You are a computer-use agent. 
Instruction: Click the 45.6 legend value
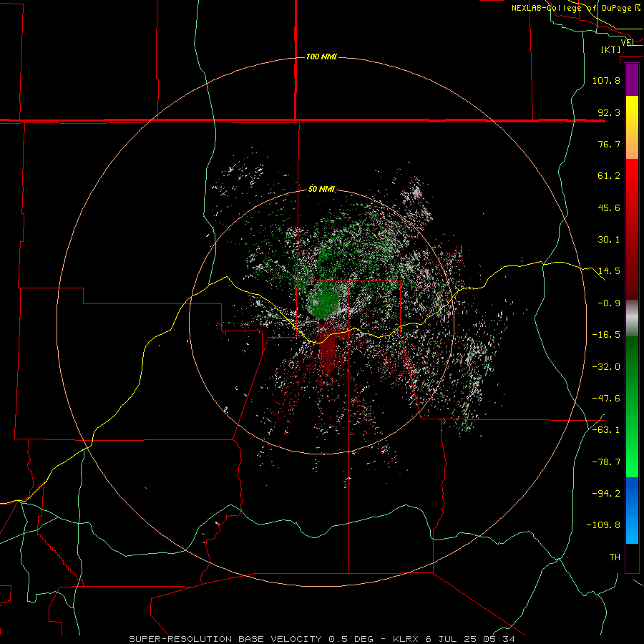[609, 208]
